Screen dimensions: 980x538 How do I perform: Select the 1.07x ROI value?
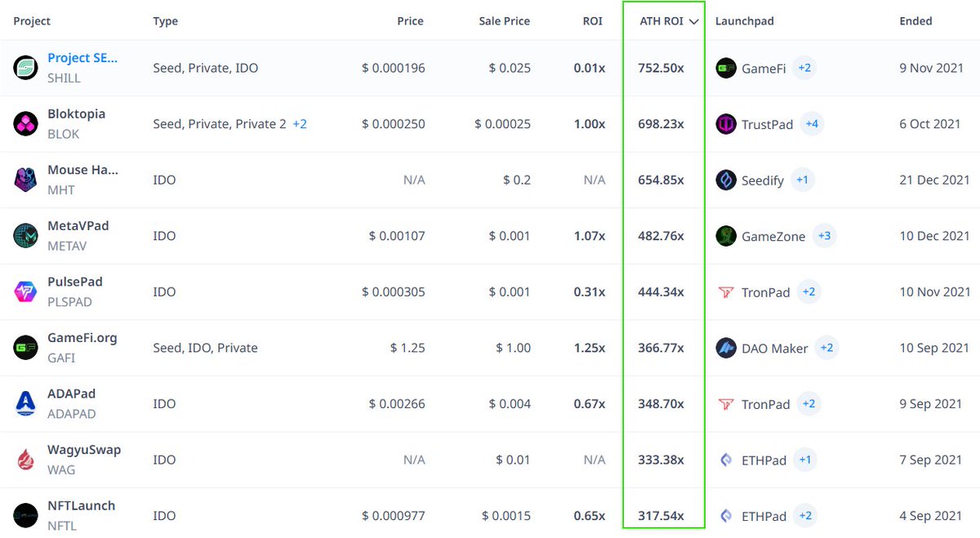pos(590,236)
